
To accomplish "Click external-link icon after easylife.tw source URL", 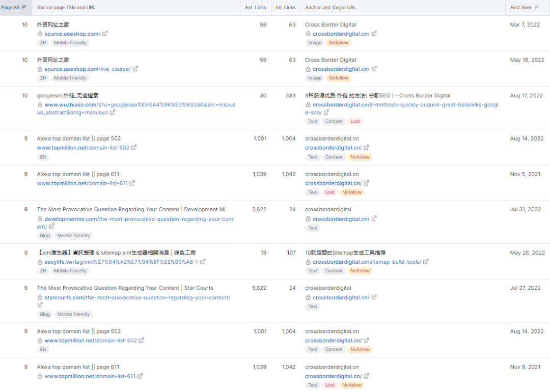I will 203,262.
